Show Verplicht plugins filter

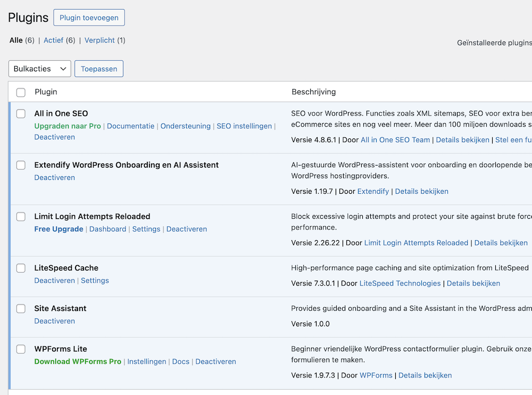[99, 40]
